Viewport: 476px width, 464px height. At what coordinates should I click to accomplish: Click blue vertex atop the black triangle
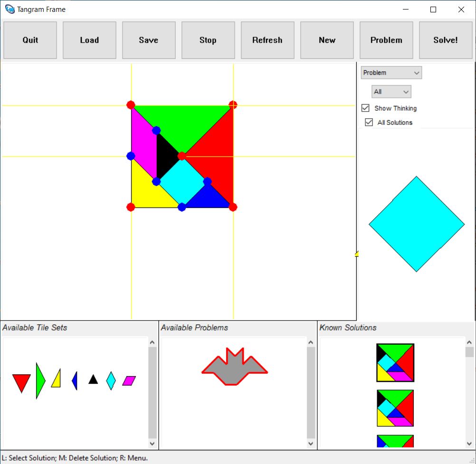click(x=156, y=131)
